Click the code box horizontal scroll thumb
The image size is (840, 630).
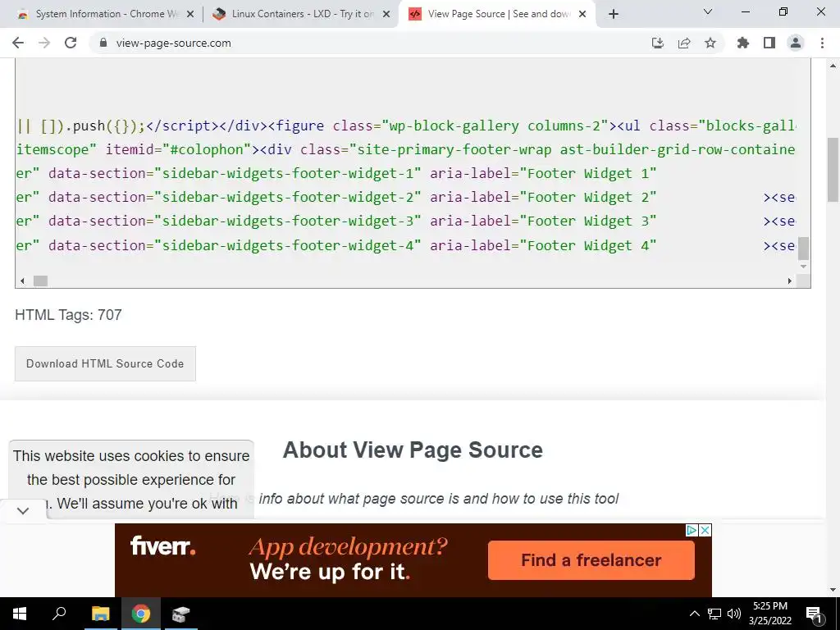41,281
